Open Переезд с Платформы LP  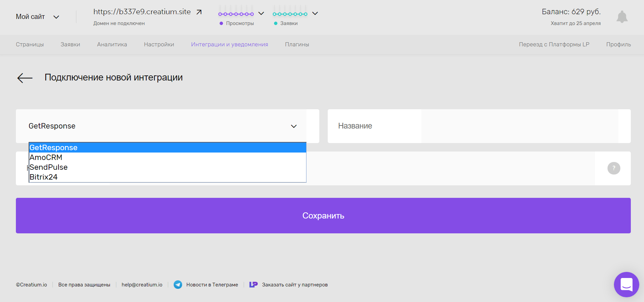[x=554, y=44]
